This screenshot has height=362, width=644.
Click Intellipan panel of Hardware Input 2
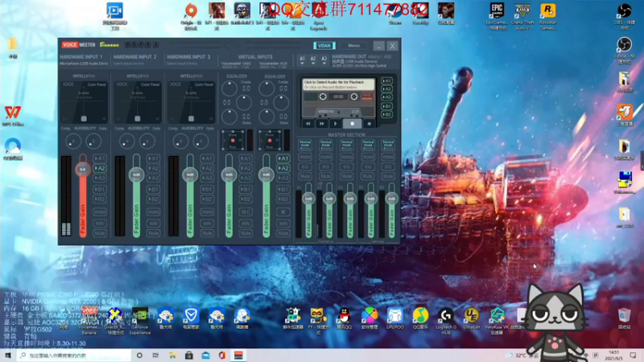tap(138, 102)
